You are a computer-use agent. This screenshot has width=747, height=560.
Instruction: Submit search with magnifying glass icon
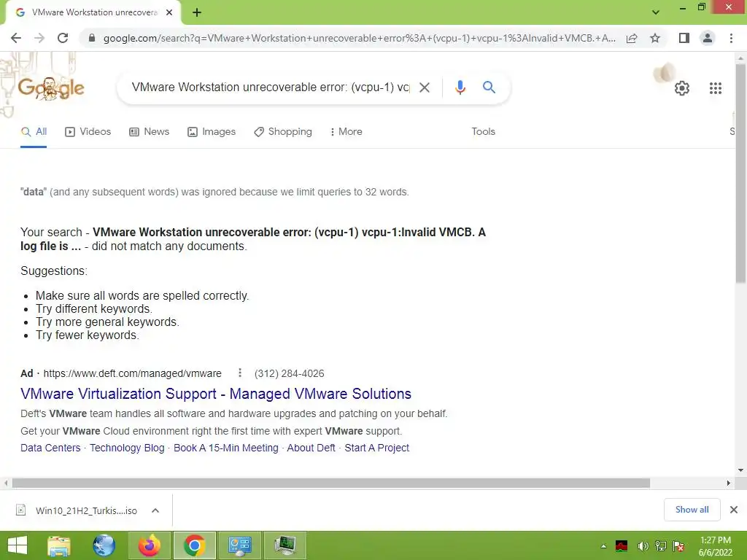click(x=489, y=87)
